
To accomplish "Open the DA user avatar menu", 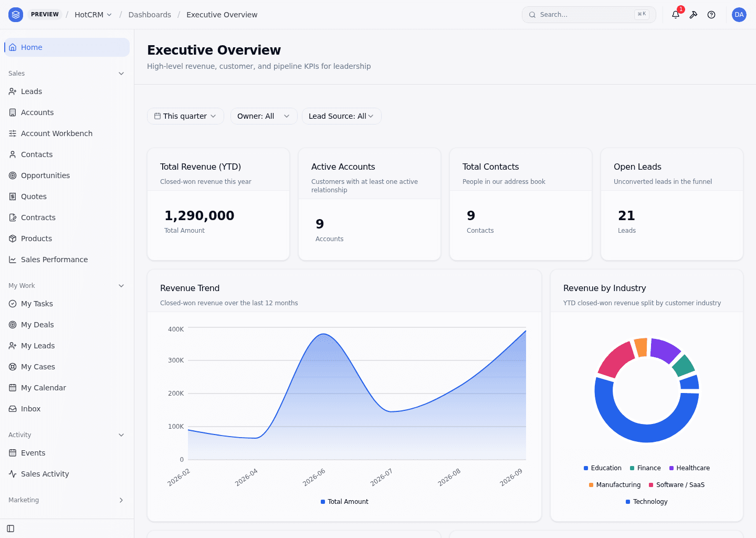I will pos(739,15).
